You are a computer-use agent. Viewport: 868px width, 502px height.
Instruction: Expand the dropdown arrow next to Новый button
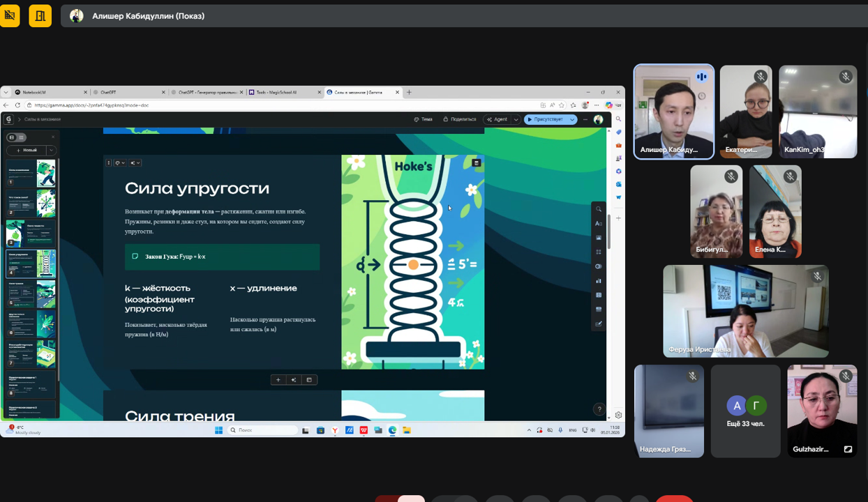pos(51,150)
